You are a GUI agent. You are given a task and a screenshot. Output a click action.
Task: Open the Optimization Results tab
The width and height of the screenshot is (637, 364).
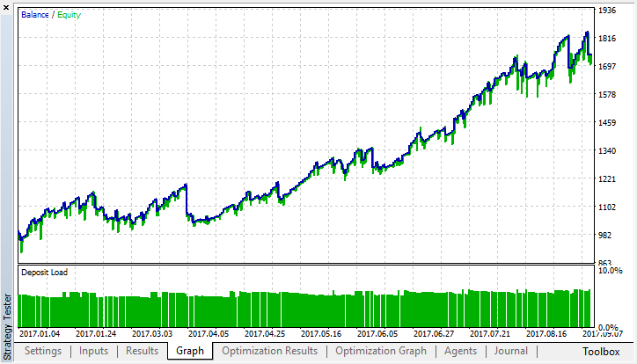pyautogui.click(x=270, y=351)
